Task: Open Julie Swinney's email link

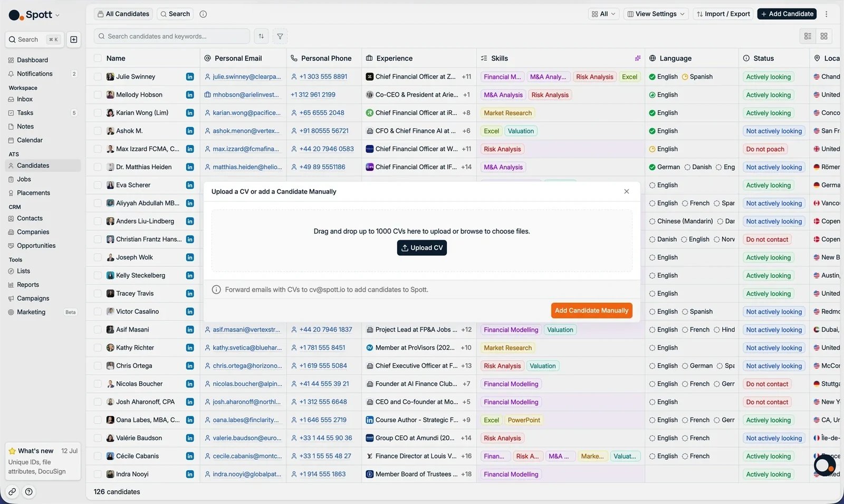Action: [246, 77]
